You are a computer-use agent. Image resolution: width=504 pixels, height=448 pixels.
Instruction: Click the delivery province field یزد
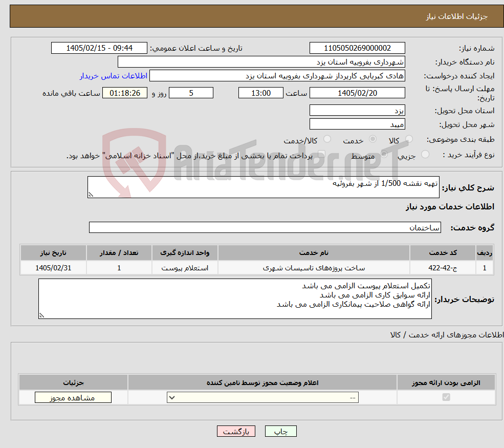click(357, 110)
